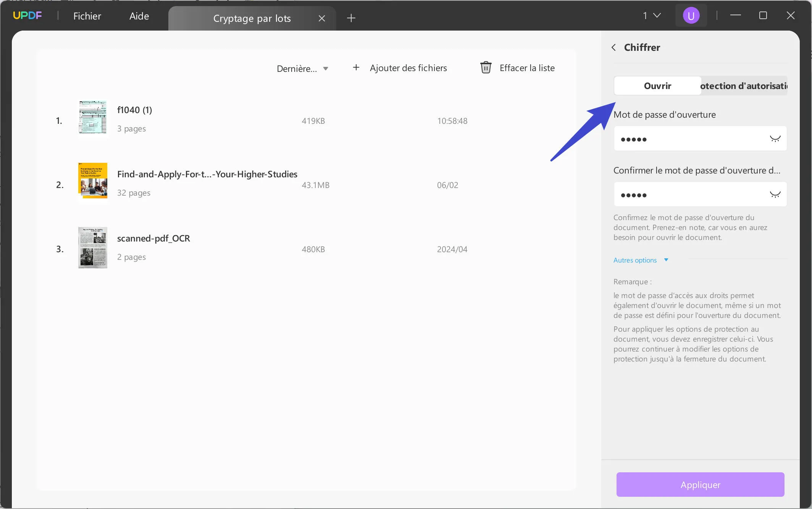Switch to the Ouvrir tab
This screenshot has width=812, height=509.
(657, 86)
